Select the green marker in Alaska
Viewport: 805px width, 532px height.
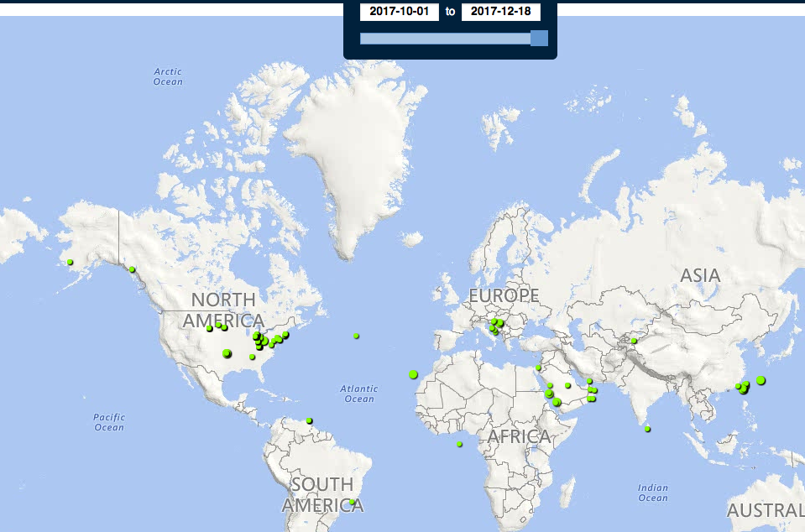(x=71, y=263)
